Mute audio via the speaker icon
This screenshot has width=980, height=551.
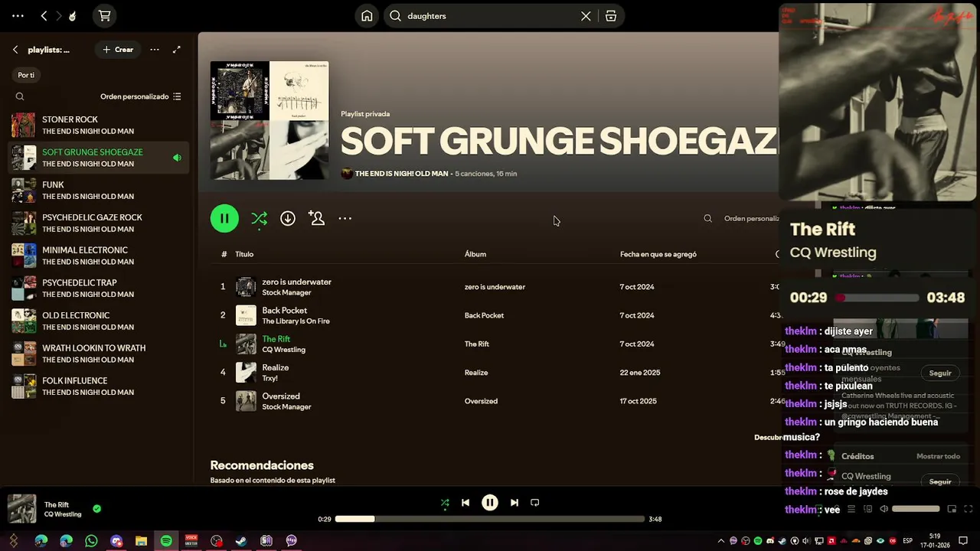[x=884, y=509]
